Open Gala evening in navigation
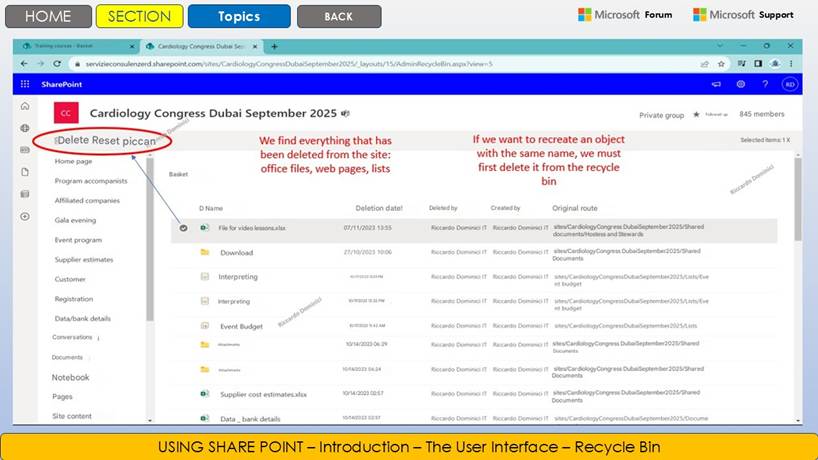 coord(75,220)
